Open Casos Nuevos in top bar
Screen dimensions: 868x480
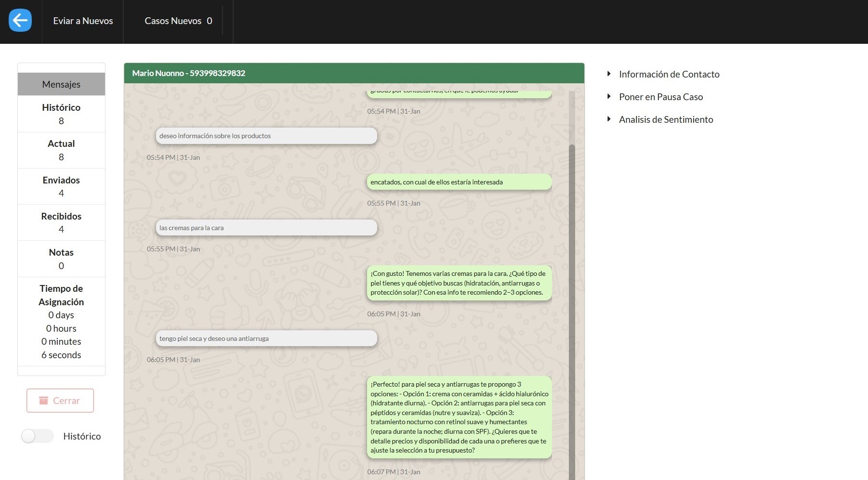click(x=178, y=21)
